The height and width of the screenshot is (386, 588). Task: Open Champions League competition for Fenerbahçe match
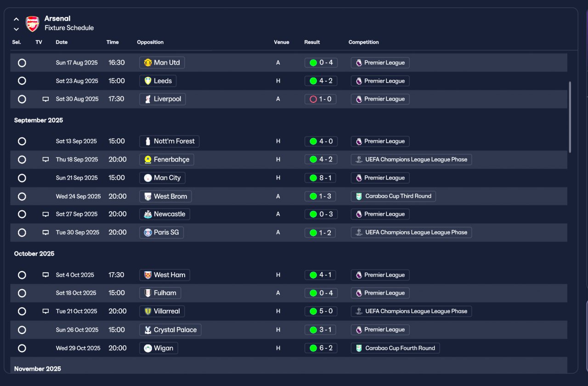click(411, 160)
